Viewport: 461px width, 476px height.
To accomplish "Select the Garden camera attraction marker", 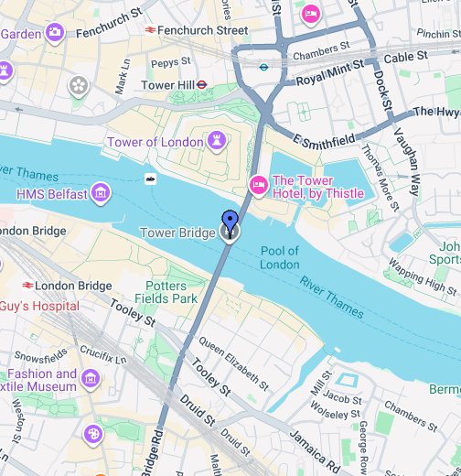I will [55, 33].
